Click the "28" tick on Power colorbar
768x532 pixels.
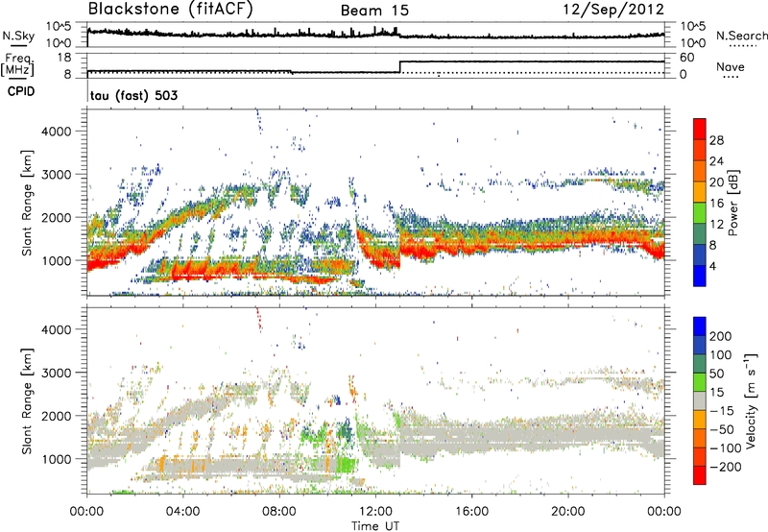pos(716,140)
